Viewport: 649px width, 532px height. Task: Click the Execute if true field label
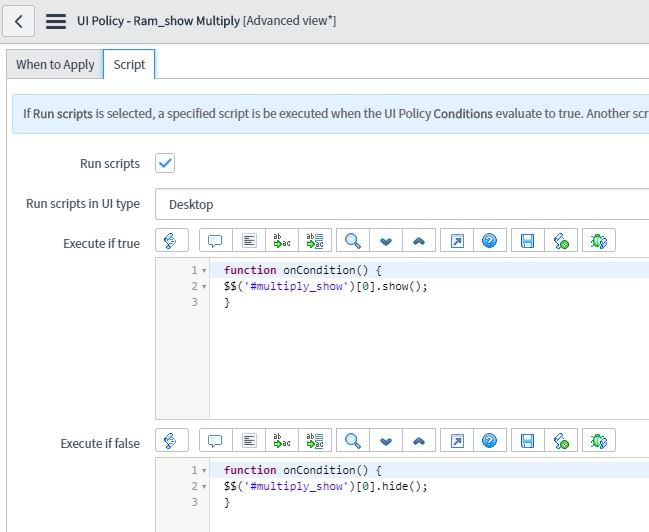[101, 243]
